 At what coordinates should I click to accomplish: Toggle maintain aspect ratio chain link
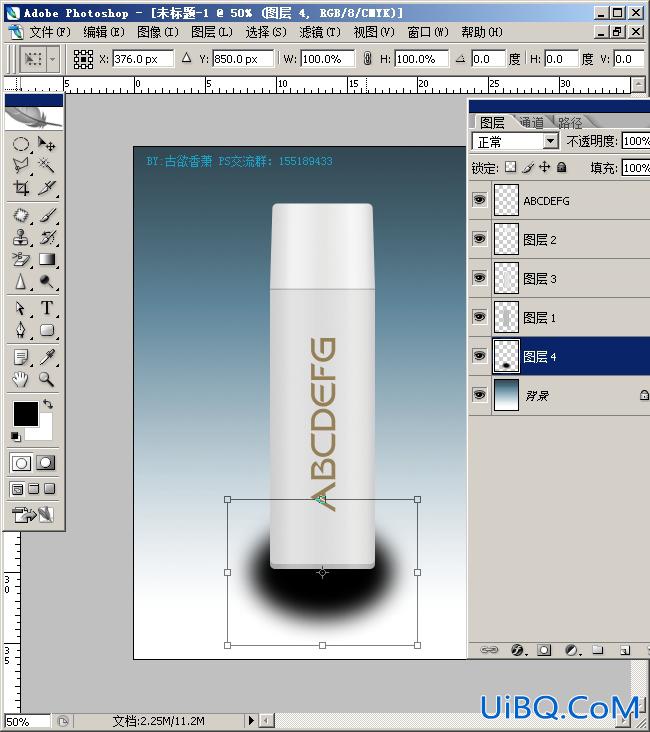[x=367, y=59]
